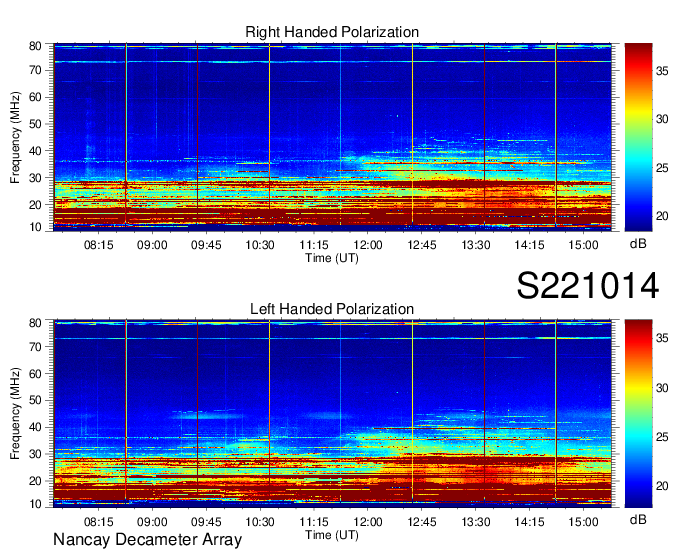Viewport: 680px width, 552px height.
Task: Click the 10 MHz tick on the left-handed plot
Action: click(35, 504)
